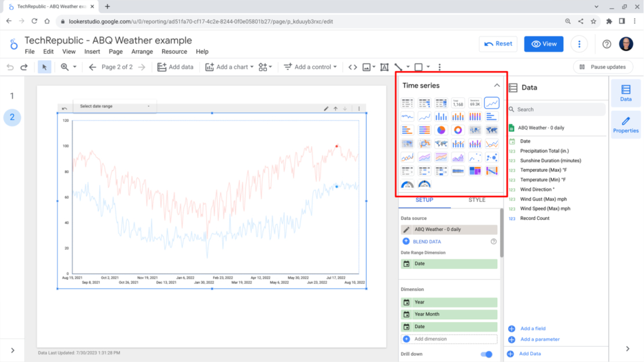This screenshot has width=644, height=362.
Task: Expand the Add a control dropdown
Action: pyautogui.click(x=310, y=67)
